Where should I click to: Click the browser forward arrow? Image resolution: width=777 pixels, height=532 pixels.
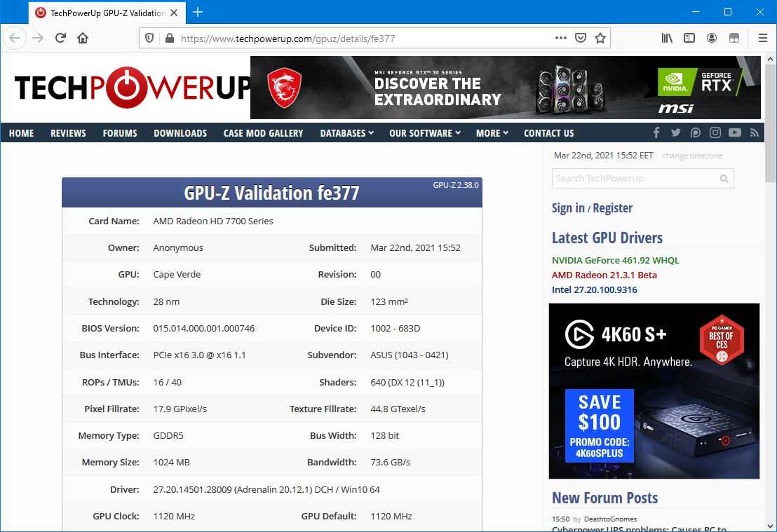click(38, 38)
